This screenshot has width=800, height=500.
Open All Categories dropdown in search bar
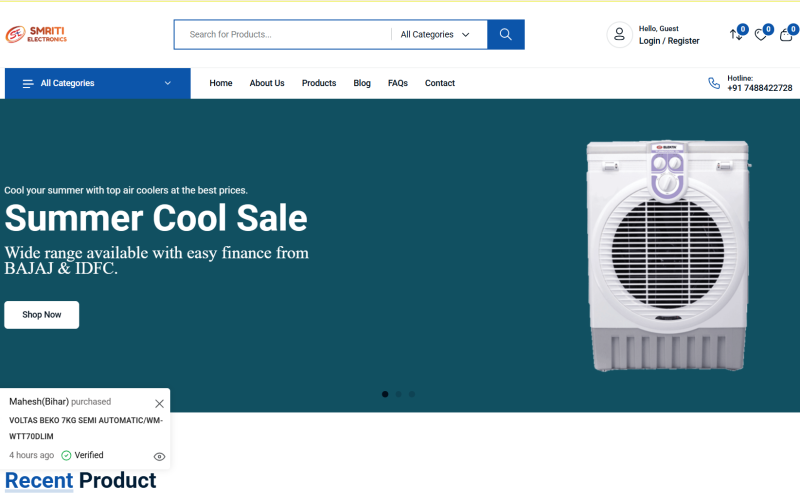point(435,35)
